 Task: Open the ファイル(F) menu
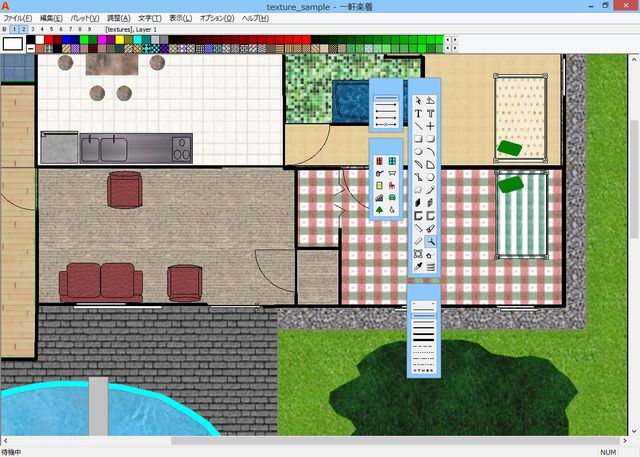pos(17,18)
